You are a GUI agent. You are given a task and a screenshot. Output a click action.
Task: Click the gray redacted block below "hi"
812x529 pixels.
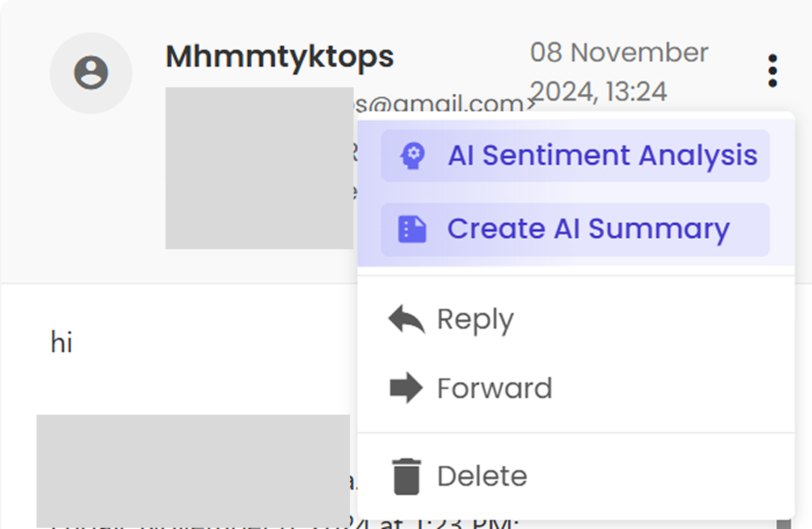pyautogui.click(x=193, y=471)
